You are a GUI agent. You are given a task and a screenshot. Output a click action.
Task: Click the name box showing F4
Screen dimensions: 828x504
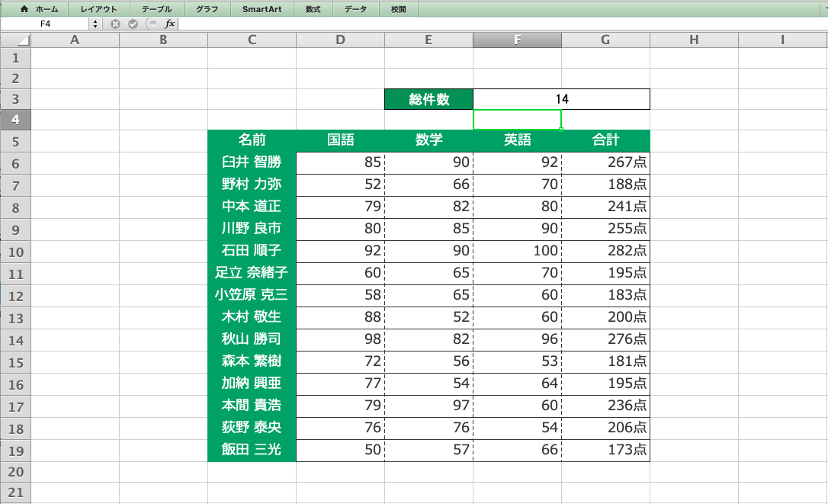pos(46,24)
